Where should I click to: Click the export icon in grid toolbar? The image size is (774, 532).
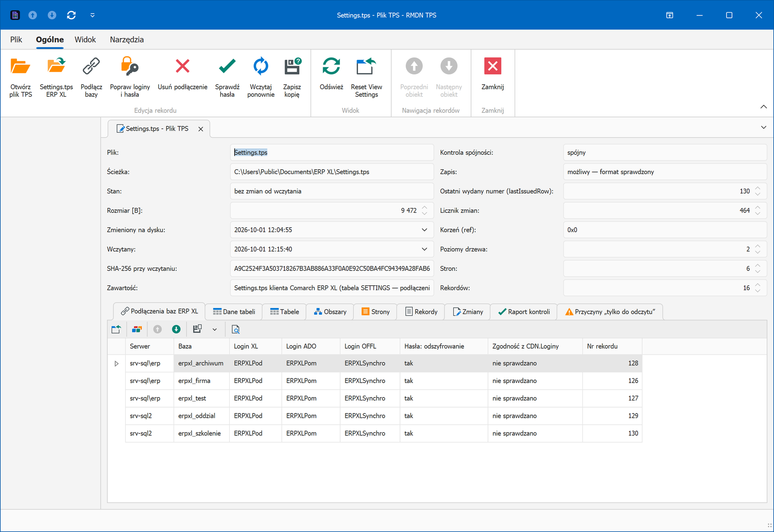click(x=116, y=329)
